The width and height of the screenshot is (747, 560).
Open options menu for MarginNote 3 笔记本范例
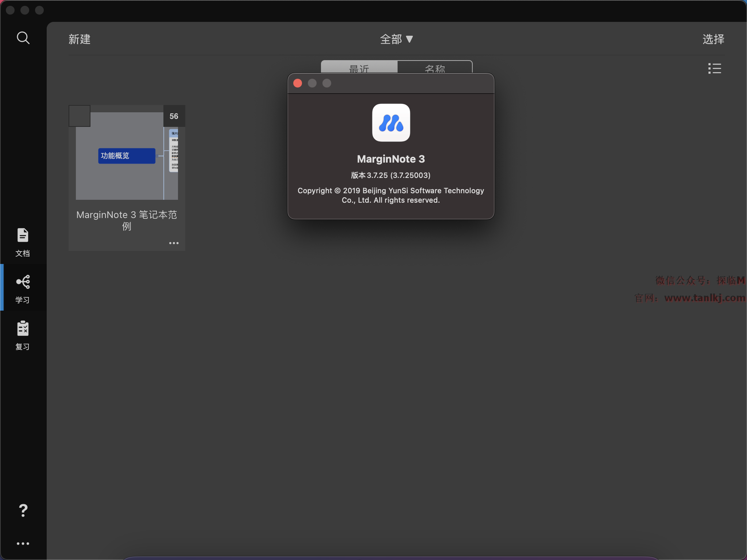[174, 243]
